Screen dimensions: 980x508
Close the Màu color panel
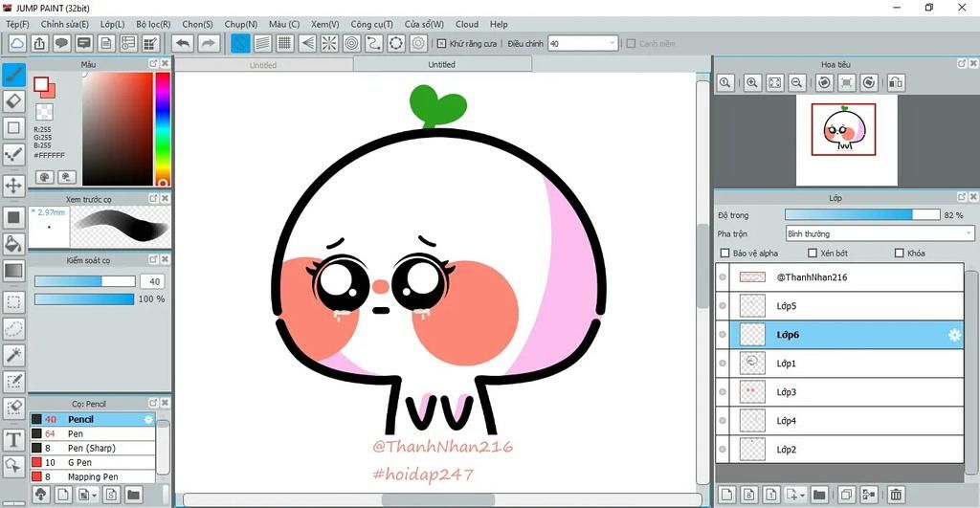165,64
